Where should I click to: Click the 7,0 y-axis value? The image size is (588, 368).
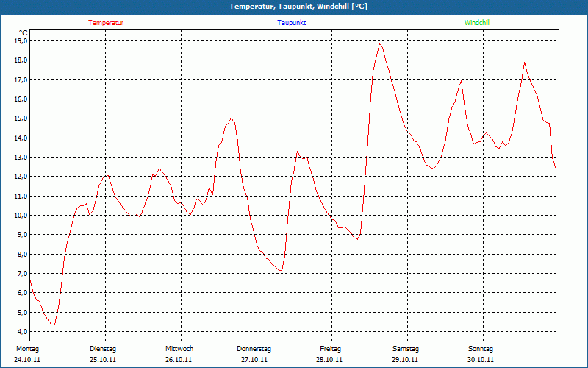coord(23,273)
